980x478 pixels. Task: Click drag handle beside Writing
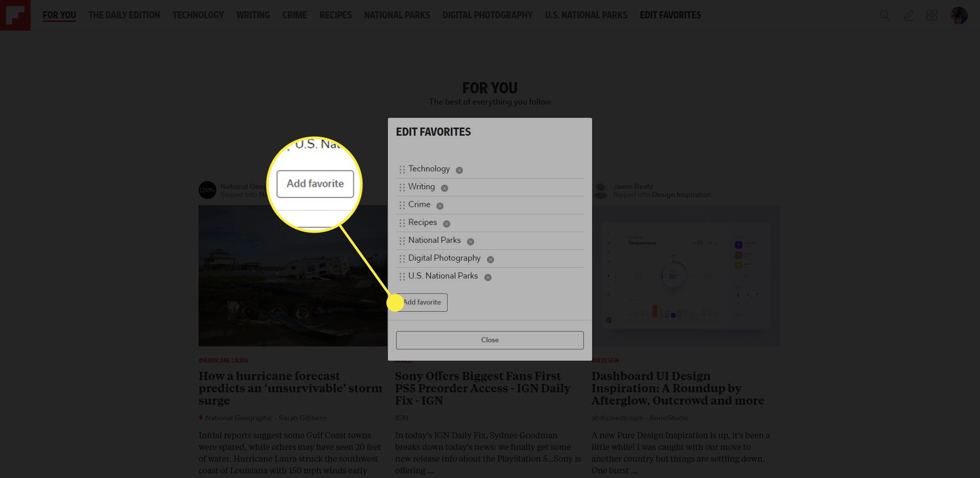point(402,187)
